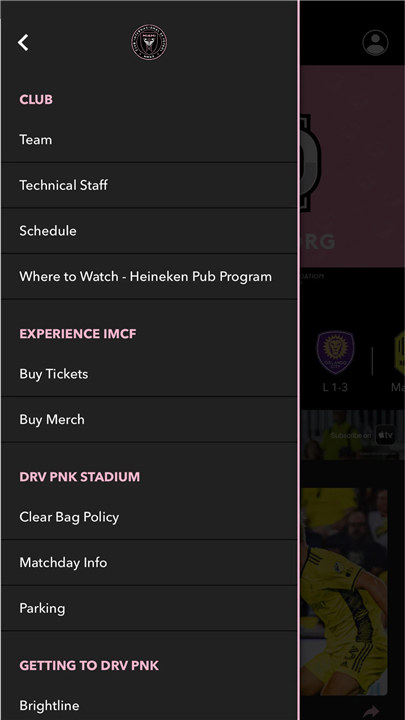Image resolution: width=405 pixels, height=720 pixels.
Task: Select Buy Merch
Action: click(x=149, y=419)
